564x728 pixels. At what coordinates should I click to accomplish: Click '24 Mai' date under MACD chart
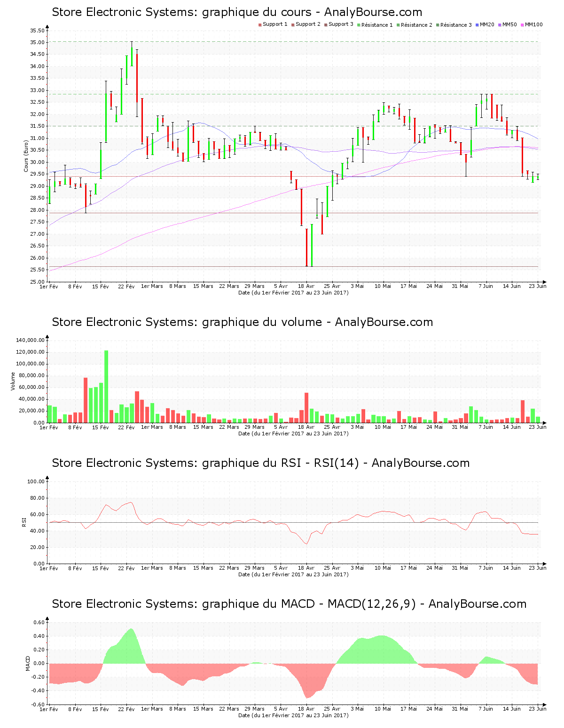click(435, 709)
